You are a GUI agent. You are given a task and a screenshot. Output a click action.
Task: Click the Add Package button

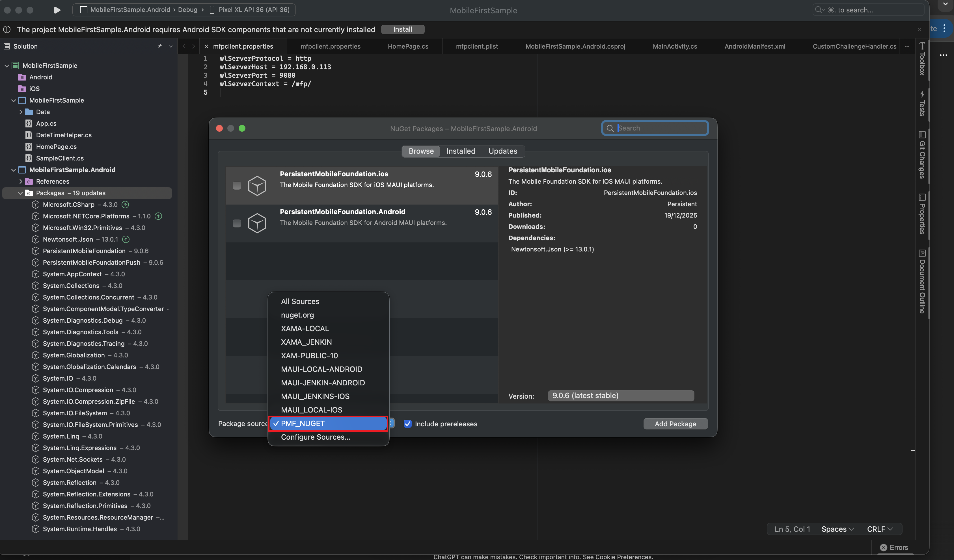click(675, 424)
